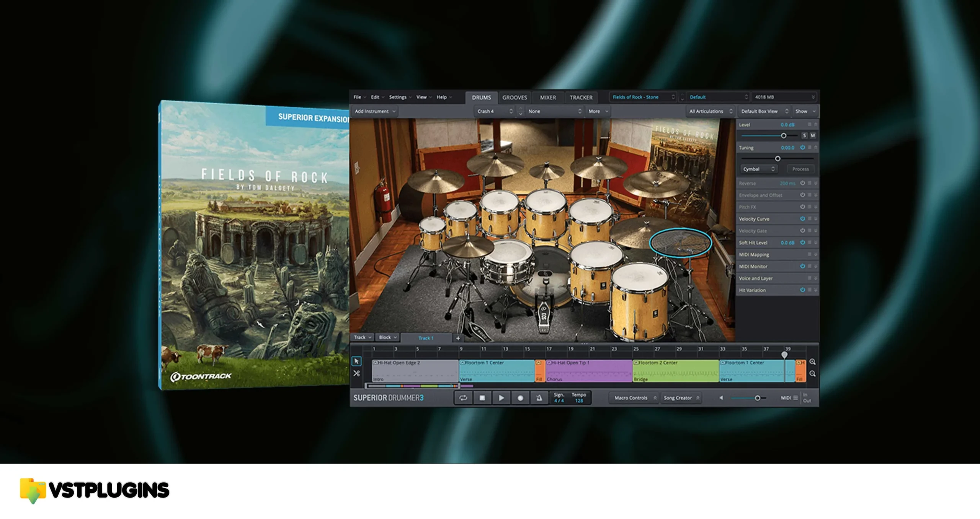Disable the Velocity Curve power button
The height and width of the screenshot is (519, 980).
pos(802,219)
